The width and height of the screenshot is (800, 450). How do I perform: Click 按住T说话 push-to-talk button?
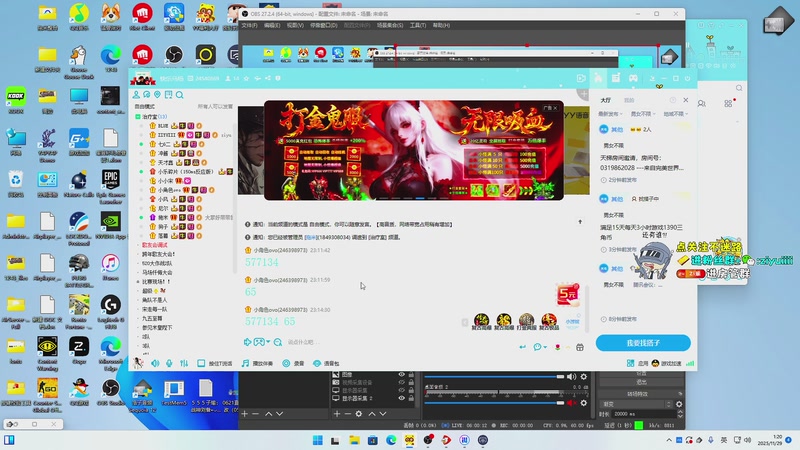click(x=215, y=363)
